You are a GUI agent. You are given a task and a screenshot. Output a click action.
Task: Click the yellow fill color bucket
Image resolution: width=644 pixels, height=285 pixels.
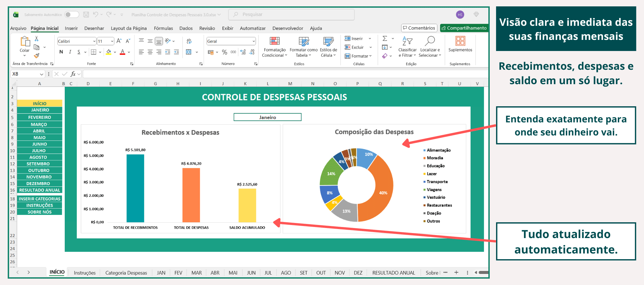(x=108, y=52)
